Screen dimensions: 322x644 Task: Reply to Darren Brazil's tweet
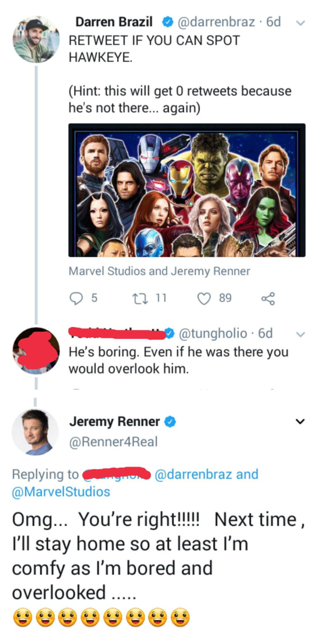76,298
